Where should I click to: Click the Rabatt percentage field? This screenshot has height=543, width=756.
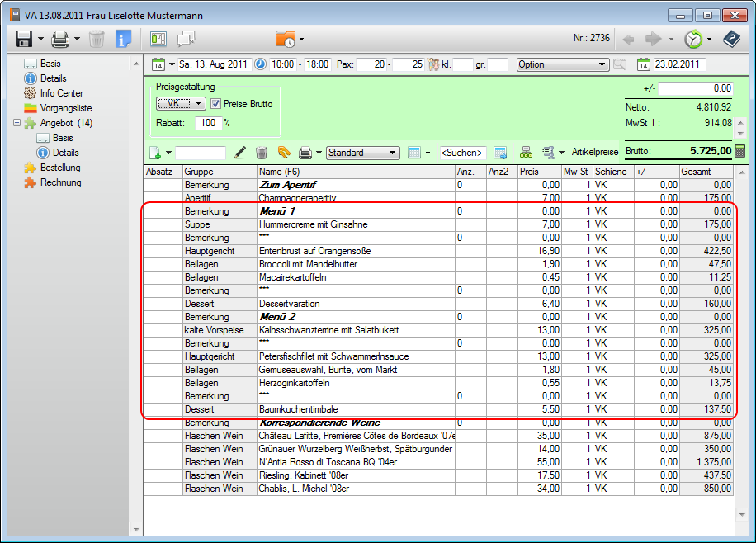pos(207,123)
